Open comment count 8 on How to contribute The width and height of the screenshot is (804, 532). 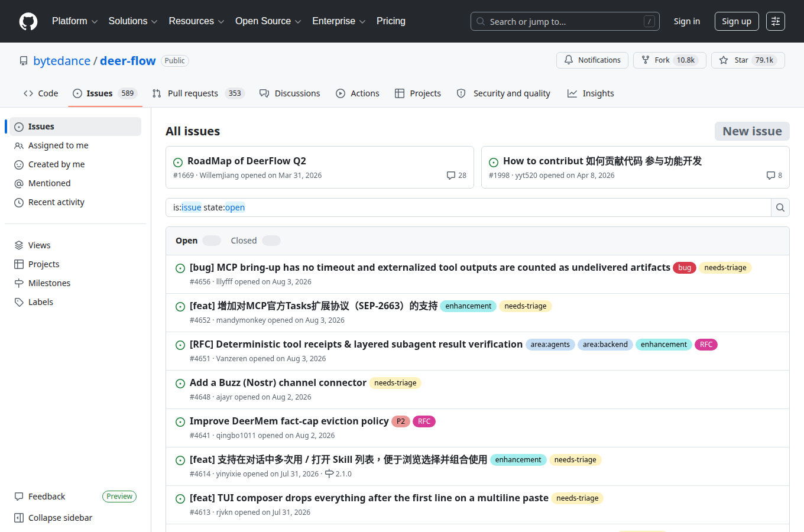[774, 176]
